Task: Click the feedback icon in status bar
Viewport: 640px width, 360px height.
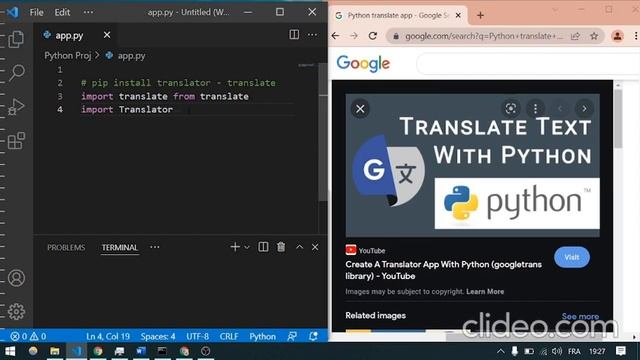Action: point(292,336)
